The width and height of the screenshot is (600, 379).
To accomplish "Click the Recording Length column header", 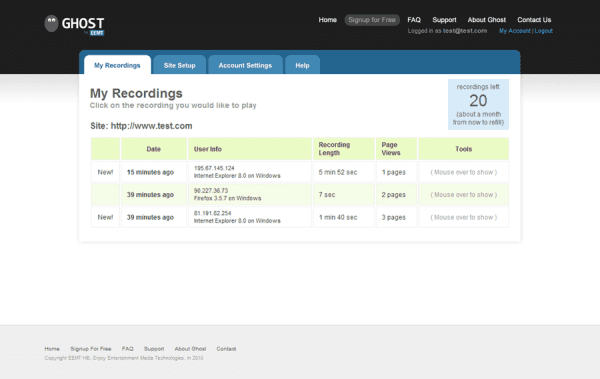I will 344,149.
